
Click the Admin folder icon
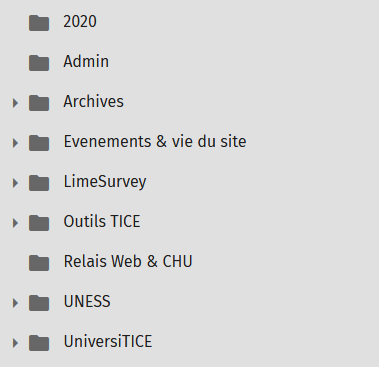[x=39, y=63]
